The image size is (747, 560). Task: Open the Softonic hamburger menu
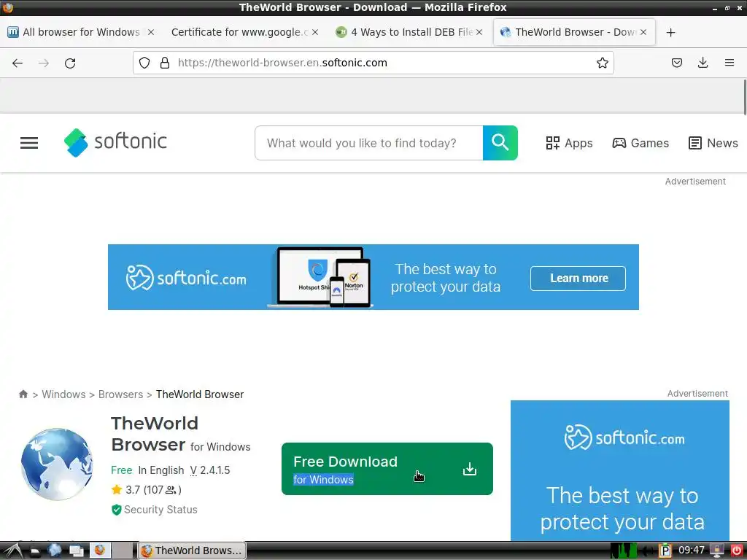point(29,143)
